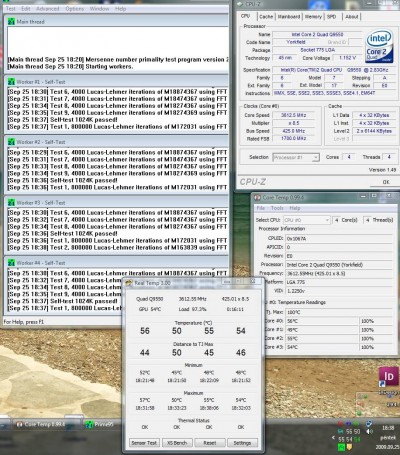Click the Worker #4 Self-Test window icon
This screenshot has height=455, width=400.
click(x=11, y=263)
